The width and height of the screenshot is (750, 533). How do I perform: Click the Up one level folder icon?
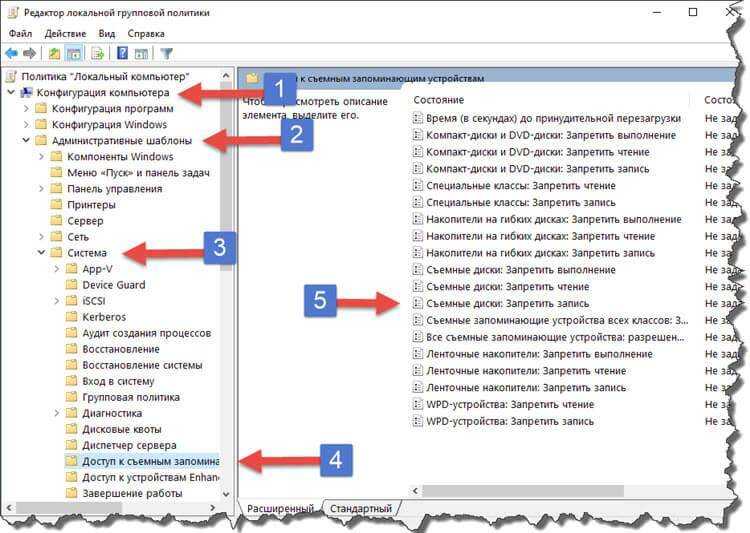[x=54, y=54]
